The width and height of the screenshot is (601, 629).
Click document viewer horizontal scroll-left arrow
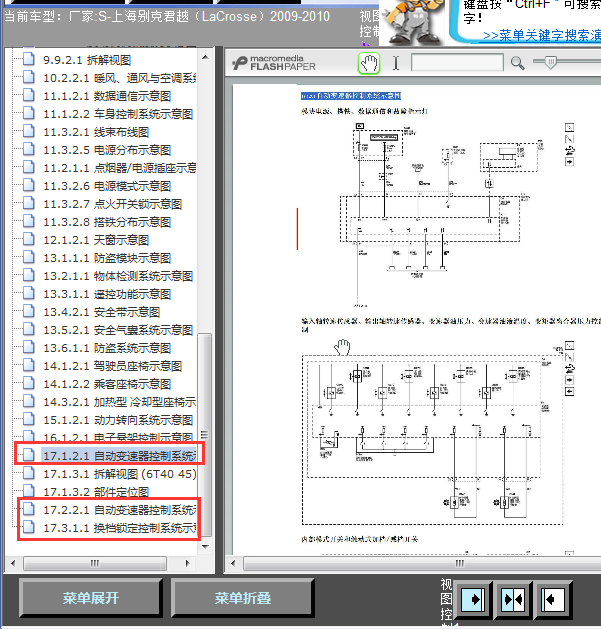[x=233, y=563]
